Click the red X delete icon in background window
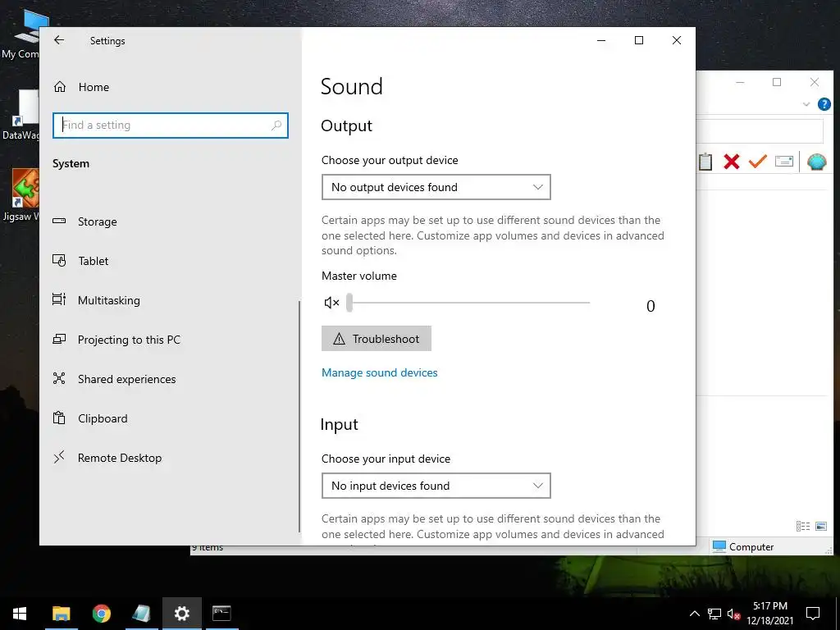The height and width of the screenshot is (630, 840). [x=731, y=162]
